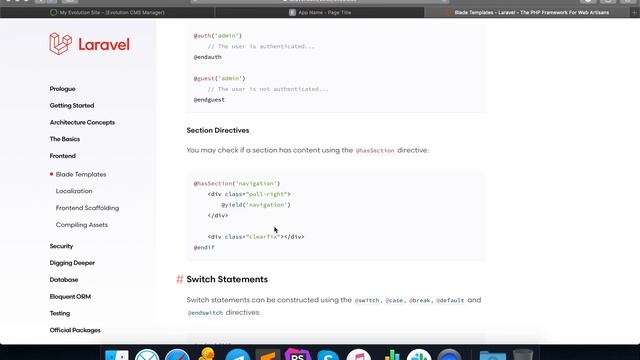Click the inline @default code

450,300
